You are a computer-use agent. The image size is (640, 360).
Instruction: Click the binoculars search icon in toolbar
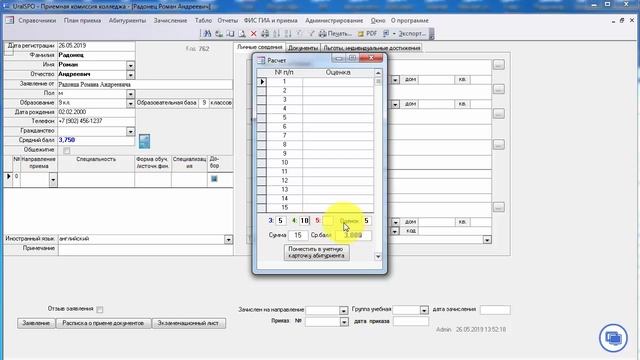(x=207, y=33)
